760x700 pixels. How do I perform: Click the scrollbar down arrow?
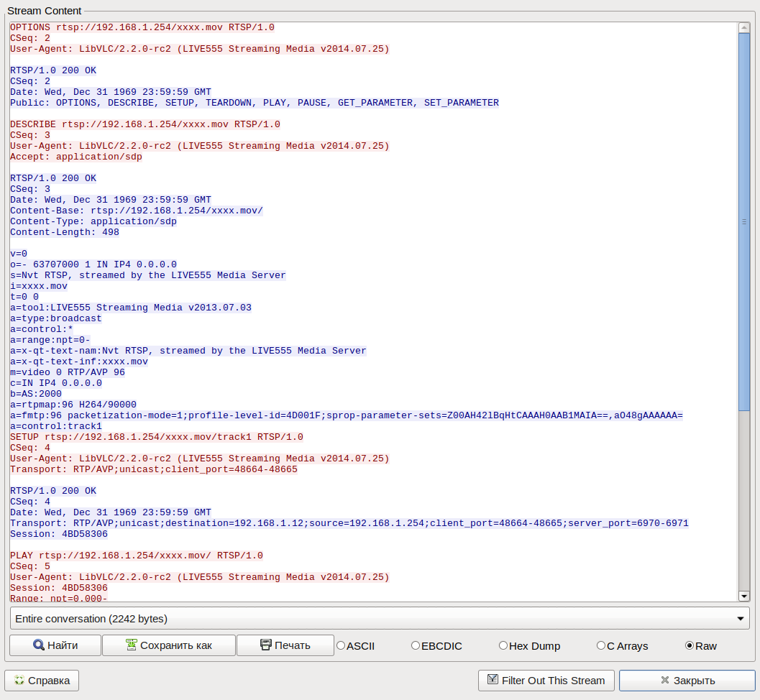744,596
